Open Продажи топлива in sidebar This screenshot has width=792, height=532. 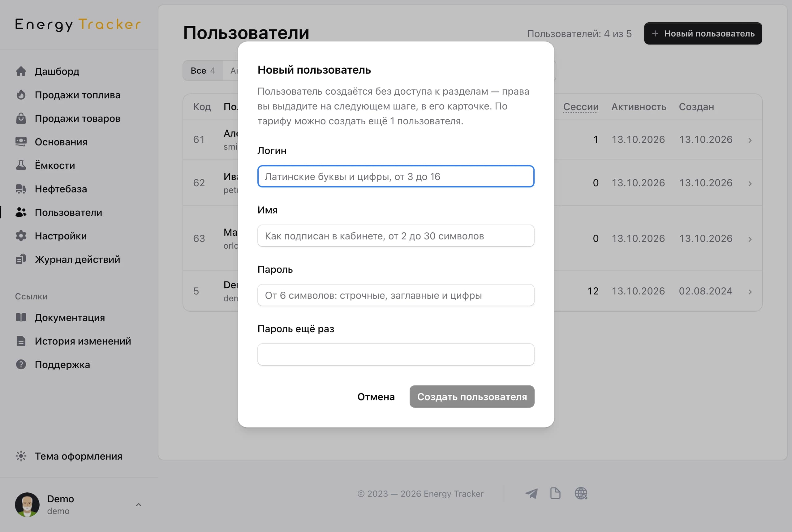click(x=77, y=95)
